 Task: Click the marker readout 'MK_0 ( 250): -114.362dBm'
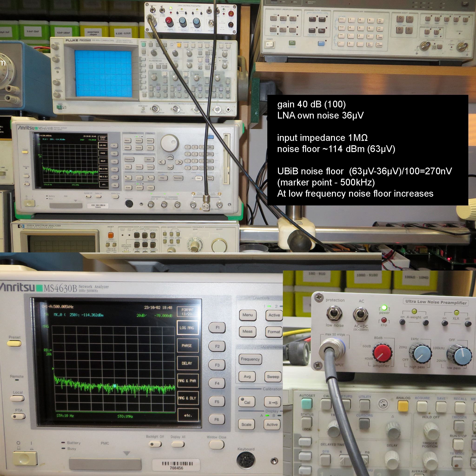tap(78, 315)
